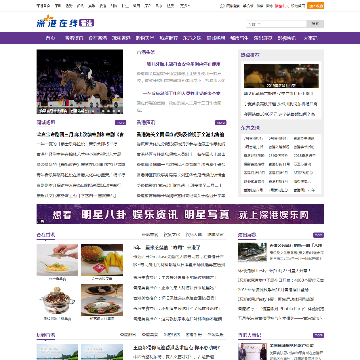Click the 深港在线 香港 site logo
The height and width of the screenshot is (360, 360).
65,22
